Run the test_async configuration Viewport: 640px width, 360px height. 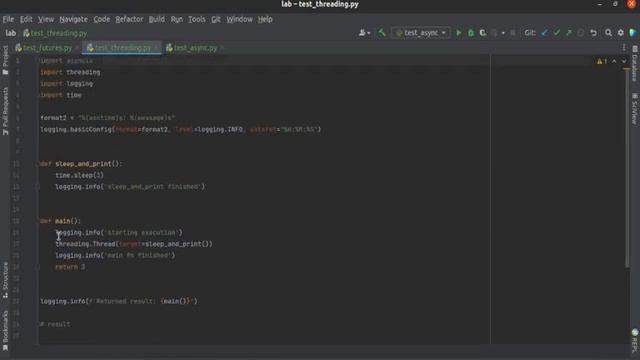[458, 33]
